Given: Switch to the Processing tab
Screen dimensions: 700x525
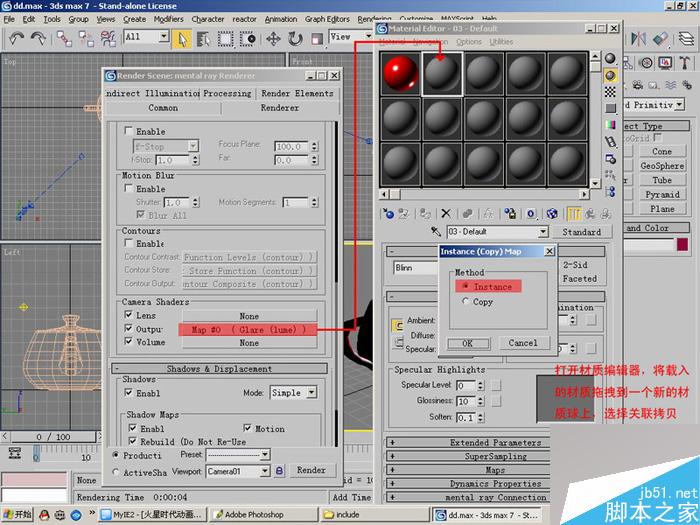Looking at the screenshot, I should 227,93.
